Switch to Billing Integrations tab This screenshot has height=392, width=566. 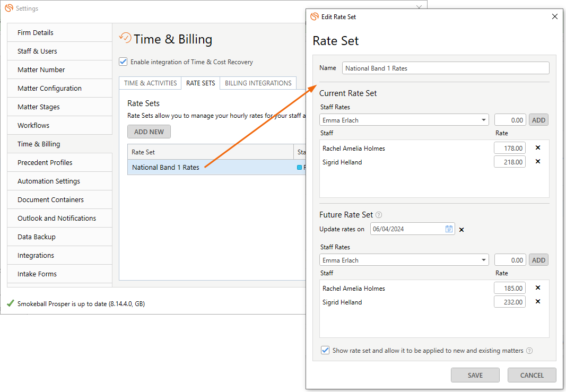click(x=258, y=83)
